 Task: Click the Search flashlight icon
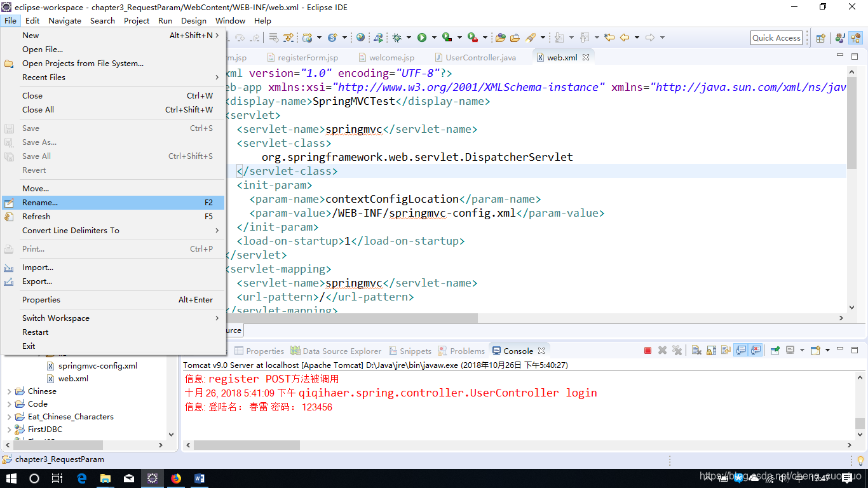point(531,37)
